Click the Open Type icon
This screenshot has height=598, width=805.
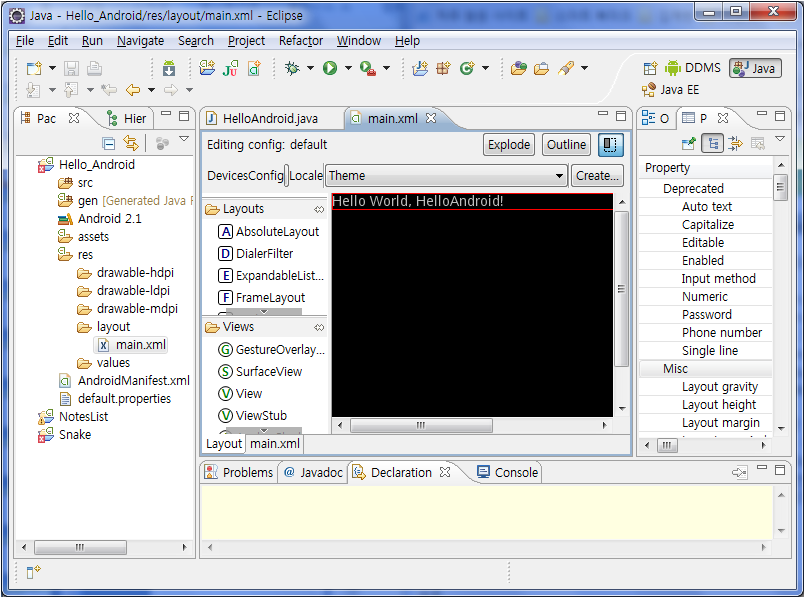[x=519, y=68]
